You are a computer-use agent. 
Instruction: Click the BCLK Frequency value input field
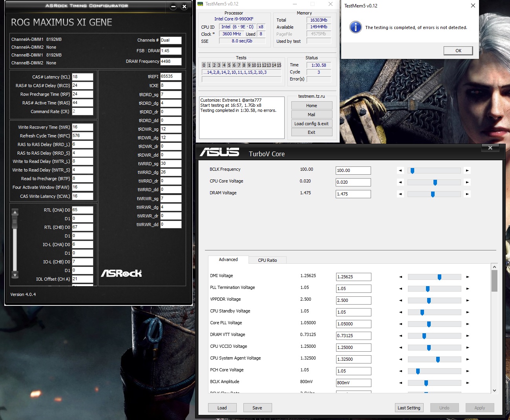[353, 170]
